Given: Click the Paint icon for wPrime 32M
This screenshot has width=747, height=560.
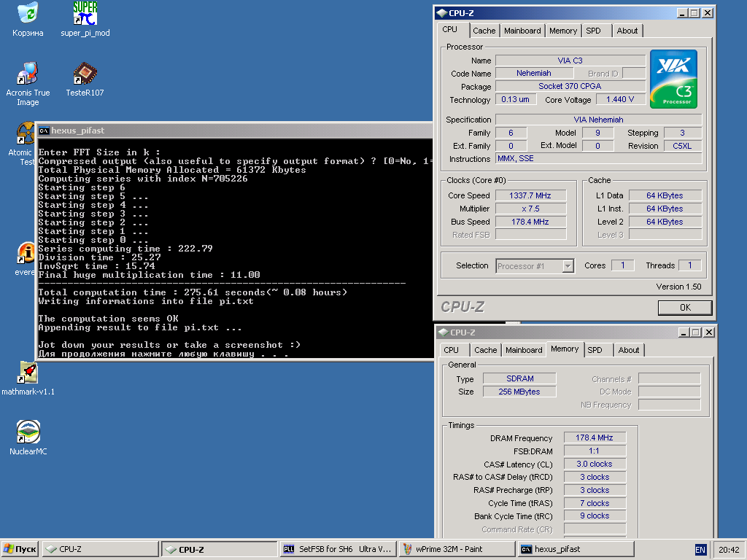Looking at the screenshot, I should pyautogui.click(x=407, y=549).
